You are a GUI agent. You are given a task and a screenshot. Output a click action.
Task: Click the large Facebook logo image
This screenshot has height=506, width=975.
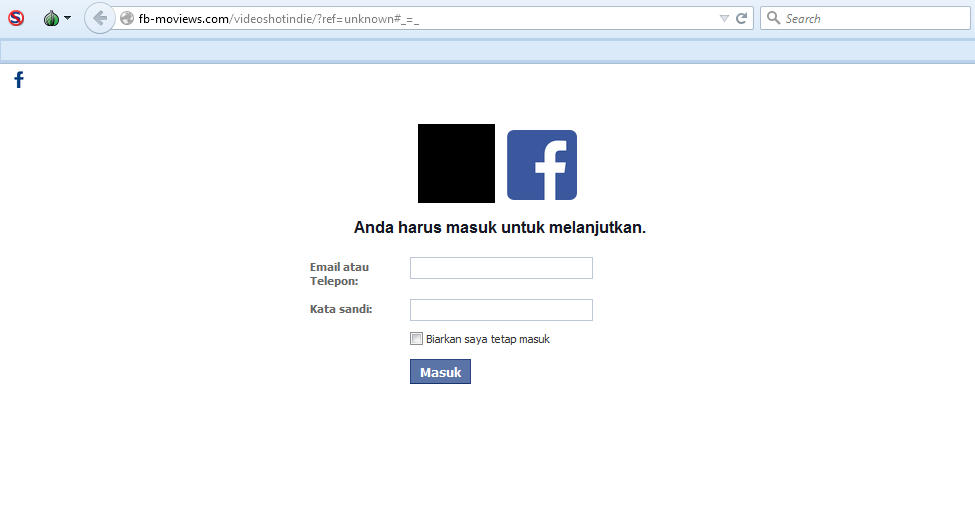pyautogui.click(x=541, y=165)
